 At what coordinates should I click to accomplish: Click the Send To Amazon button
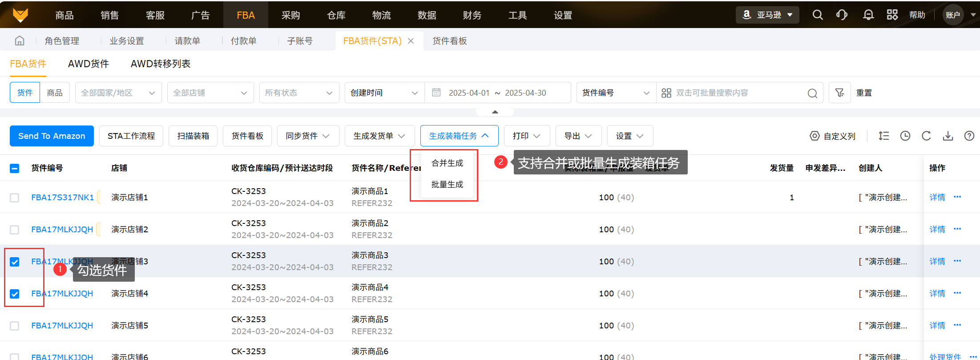point(52,136)
